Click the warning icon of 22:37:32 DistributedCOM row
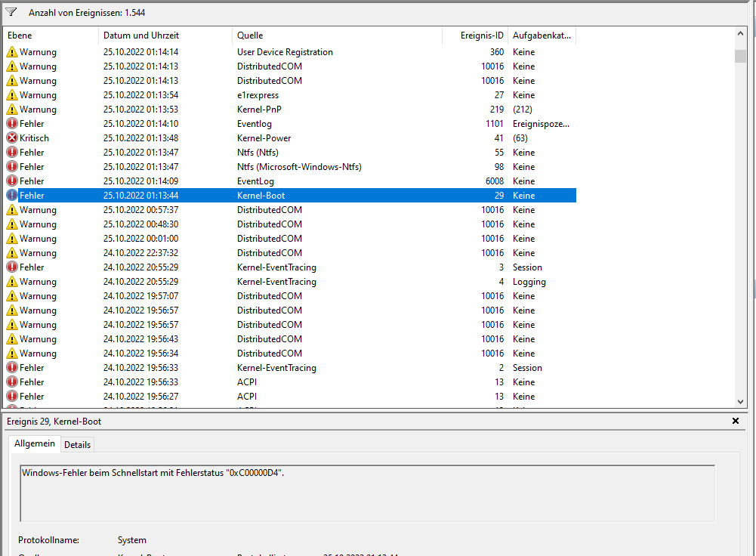 click(x=12, y=252)
